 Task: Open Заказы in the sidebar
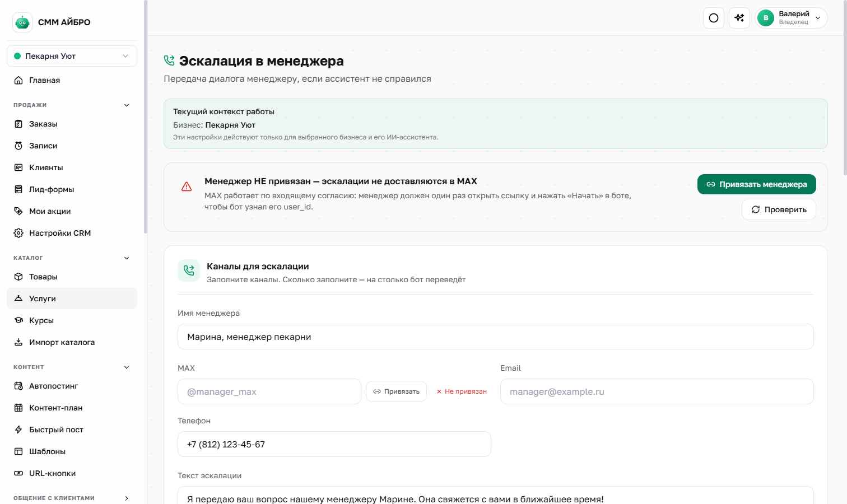pyautogui.click(x=72, y=124)
